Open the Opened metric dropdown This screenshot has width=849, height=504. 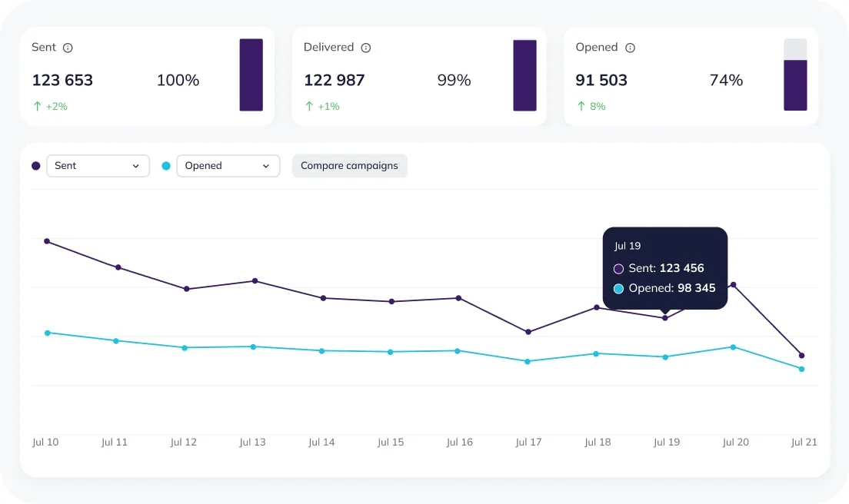pos(228,165)
